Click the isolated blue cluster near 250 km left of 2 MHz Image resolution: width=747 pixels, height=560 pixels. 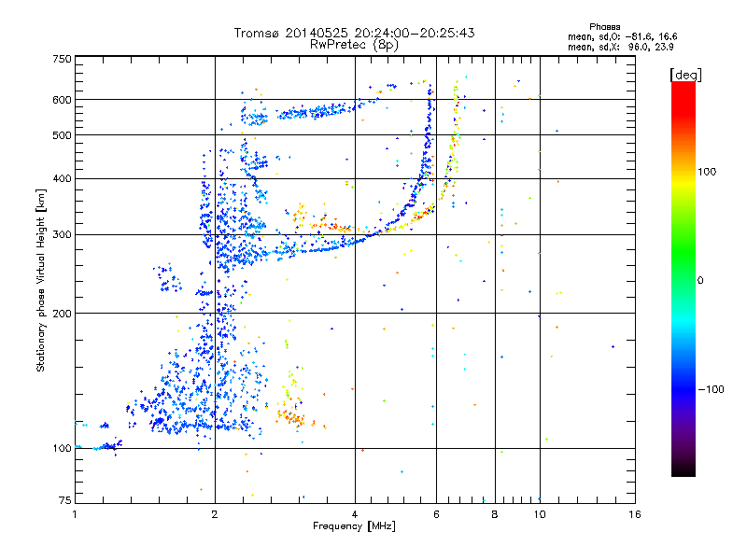(167, 276)
